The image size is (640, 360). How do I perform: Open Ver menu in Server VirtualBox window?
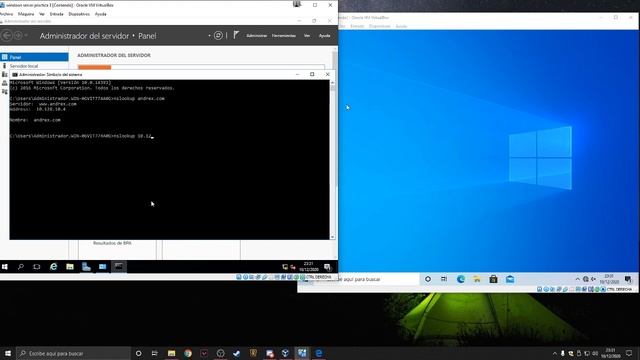point(42,14)
